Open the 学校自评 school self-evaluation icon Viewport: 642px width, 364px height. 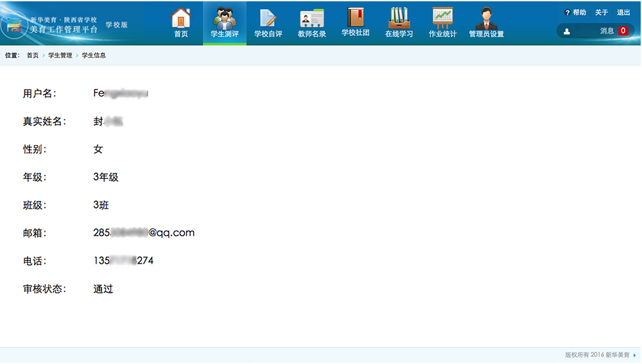click(268, 18)
